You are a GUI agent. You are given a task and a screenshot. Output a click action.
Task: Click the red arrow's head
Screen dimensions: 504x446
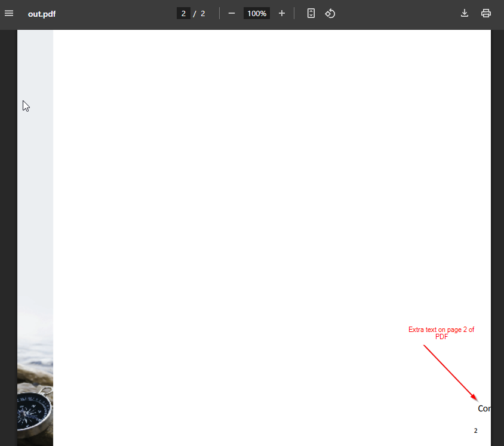click(x=475, y=398)
